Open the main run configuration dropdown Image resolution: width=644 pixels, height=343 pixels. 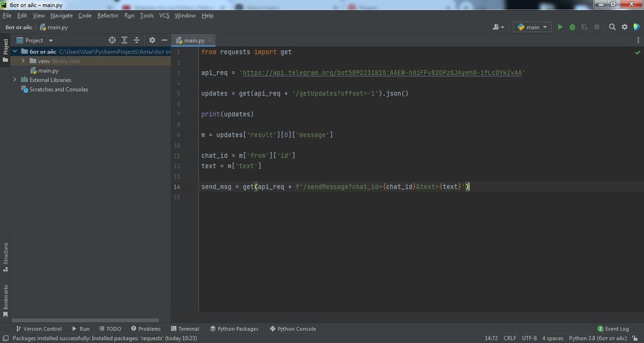[532, 27]
